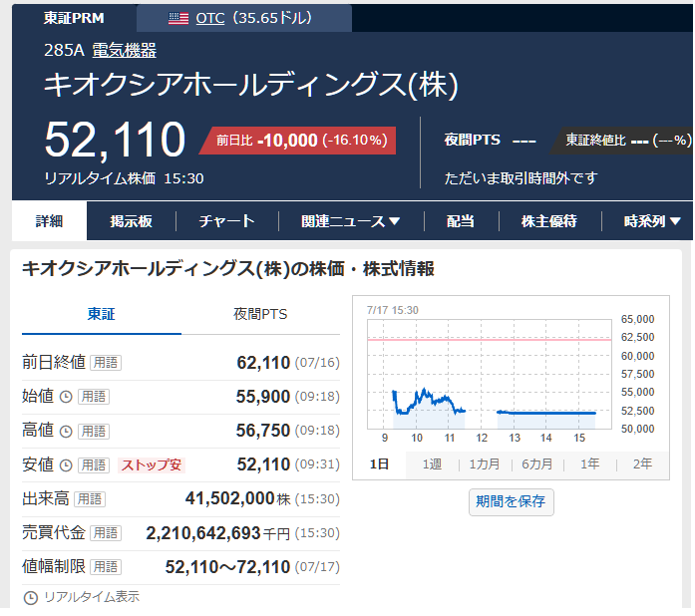Screen dimensions: 695x616
Task: Open the 用語 glossary for 始値
Action: coord(94,397)
